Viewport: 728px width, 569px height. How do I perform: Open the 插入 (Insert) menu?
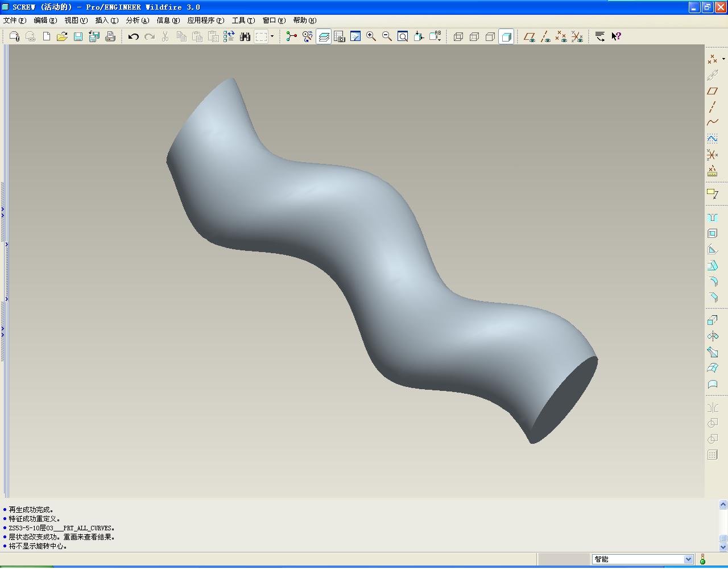click(x=107, y=20)
